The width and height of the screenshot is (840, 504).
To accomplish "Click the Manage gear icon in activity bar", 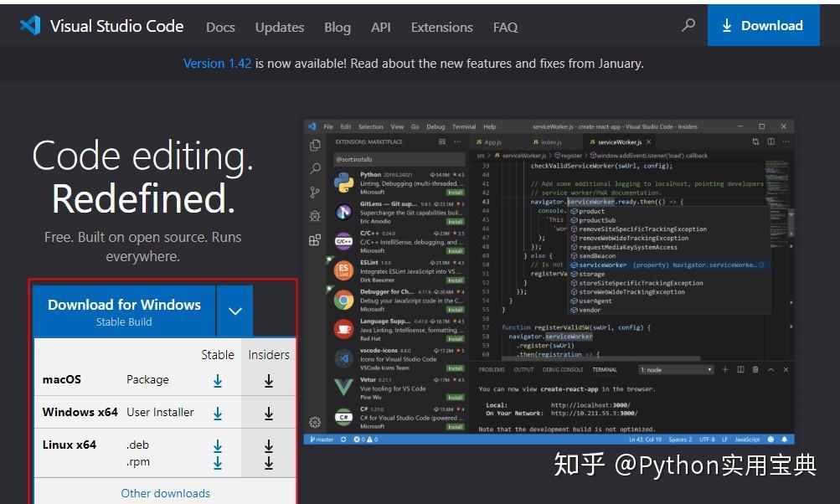I will (315, 422).
